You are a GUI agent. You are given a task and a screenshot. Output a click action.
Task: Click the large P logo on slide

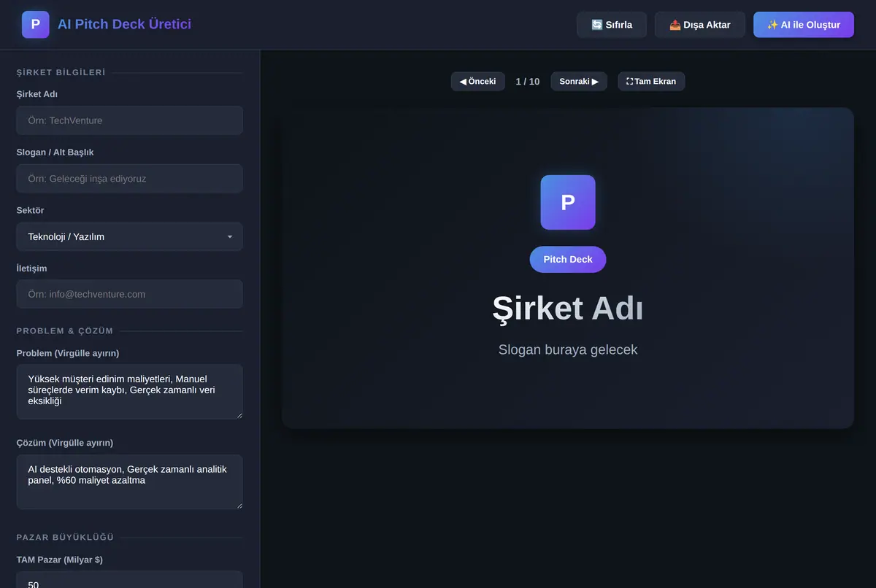pos(568,202)
